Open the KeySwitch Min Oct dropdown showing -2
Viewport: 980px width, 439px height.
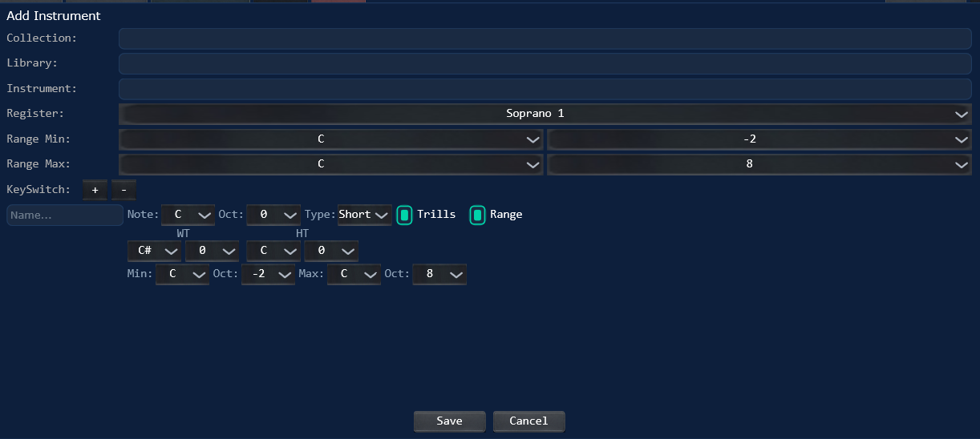269,274
